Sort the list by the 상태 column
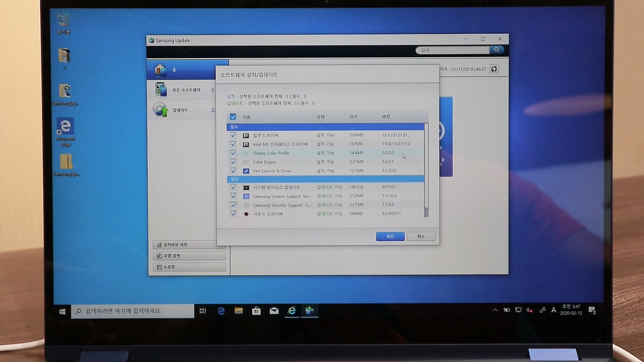Image resolution: width=644 pixels, height=362 pixels. coord(320,117)
